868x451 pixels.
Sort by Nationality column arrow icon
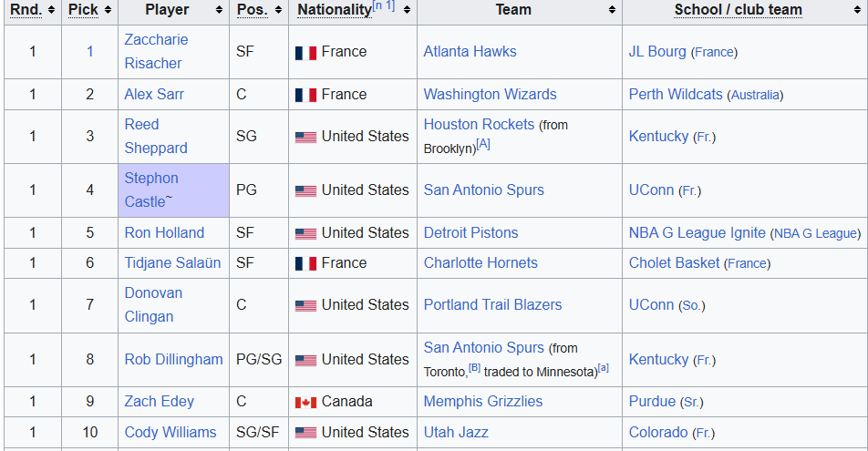pos(407,10)
